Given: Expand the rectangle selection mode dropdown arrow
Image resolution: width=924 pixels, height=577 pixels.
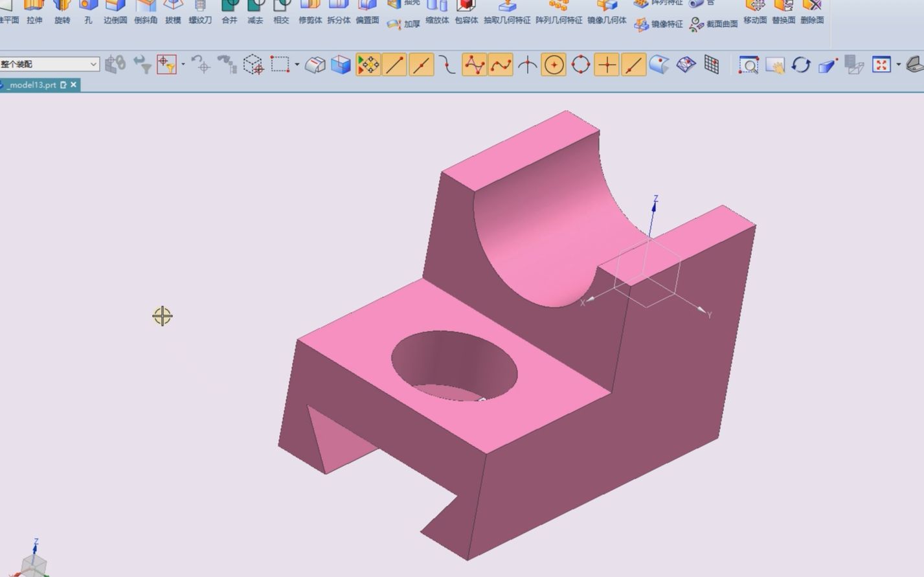Looking at the screenshot, I should point(297,64).
